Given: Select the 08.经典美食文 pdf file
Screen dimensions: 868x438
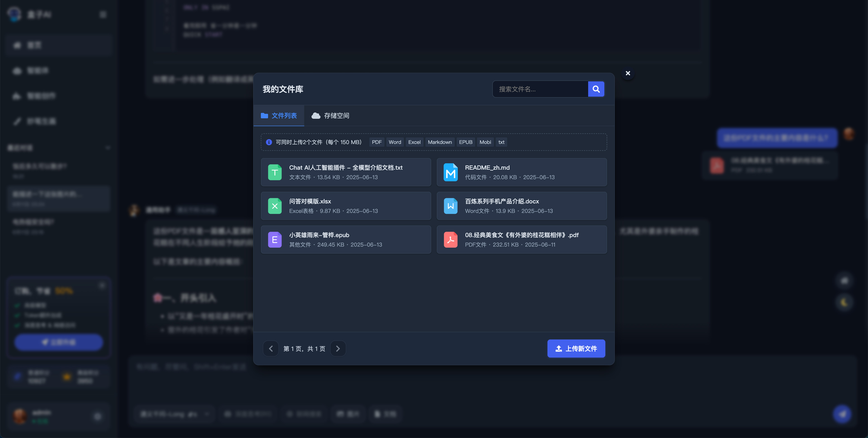Looking at the screenshot, I should [x=522, y=240].
